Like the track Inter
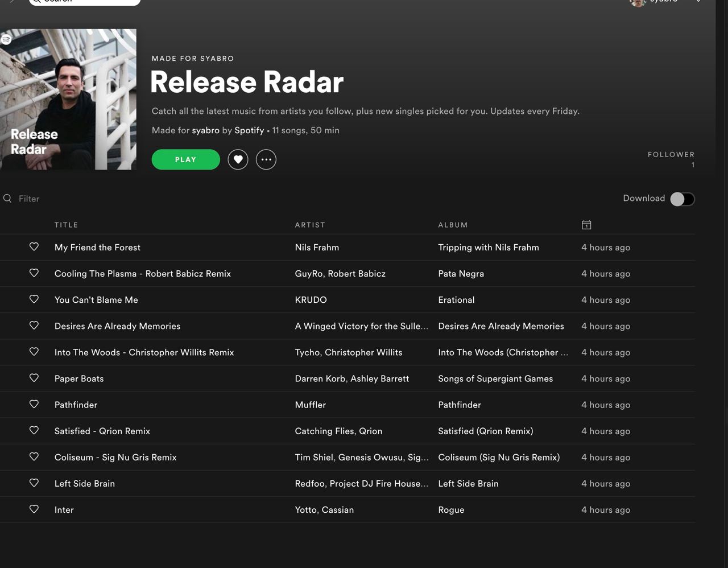This screenshot has width=728, height=568. click(34, 509)
